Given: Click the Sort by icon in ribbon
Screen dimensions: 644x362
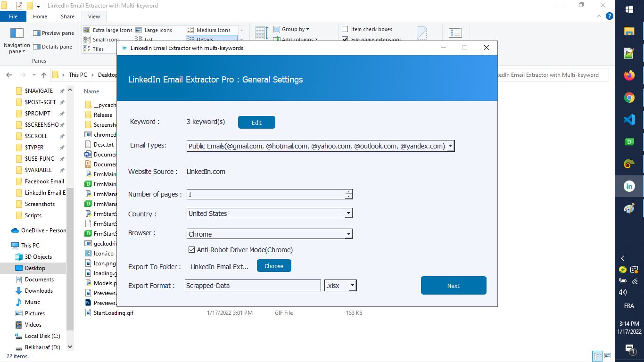Looking at the screenshot, I should (262, 33).
